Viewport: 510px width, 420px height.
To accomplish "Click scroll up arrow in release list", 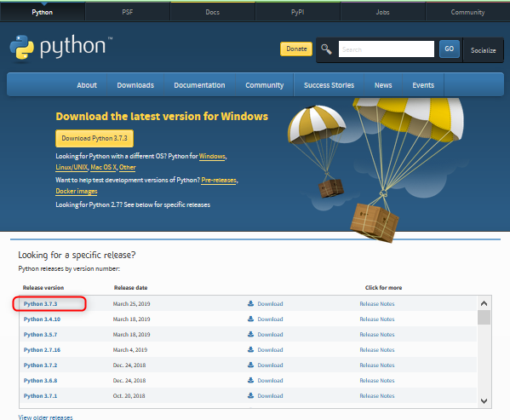I will click(484, 303).
